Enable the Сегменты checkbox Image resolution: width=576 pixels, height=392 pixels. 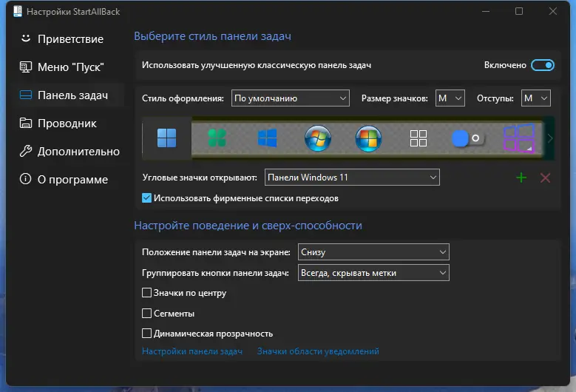146,313
